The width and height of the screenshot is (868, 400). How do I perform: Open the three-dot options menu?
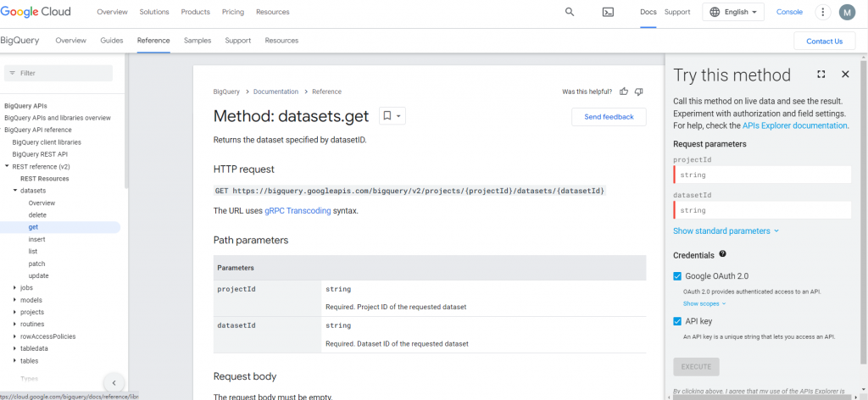[x=822, y=12]
